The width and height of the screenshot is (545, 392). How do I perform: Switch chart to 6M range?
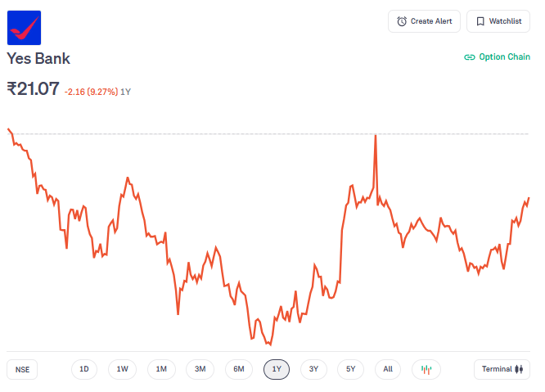pyautogui.click(x=239, y=369)
